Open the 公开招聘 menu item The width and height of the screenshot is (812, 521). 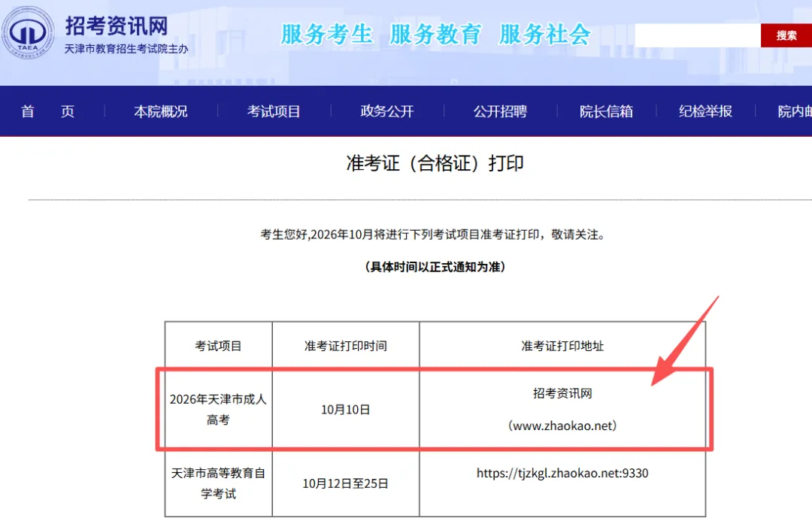point(500,111)
